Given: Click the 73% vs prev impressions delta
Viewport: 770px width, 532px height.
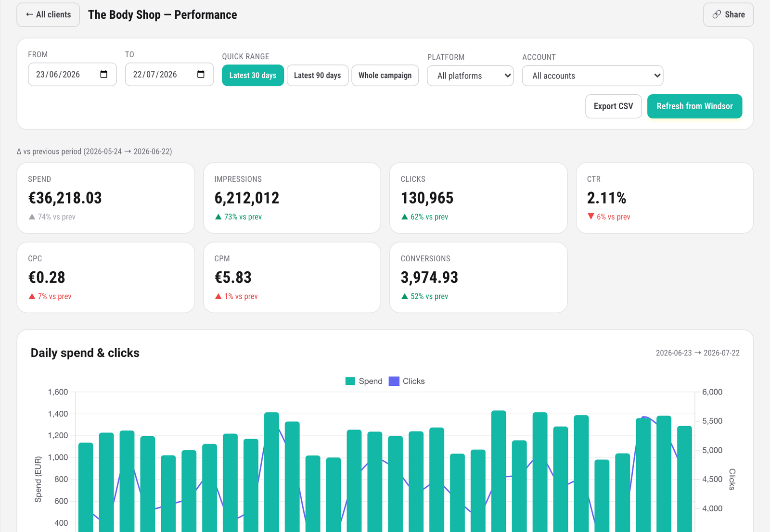Looking at the screenshot, I should (238, 217).
